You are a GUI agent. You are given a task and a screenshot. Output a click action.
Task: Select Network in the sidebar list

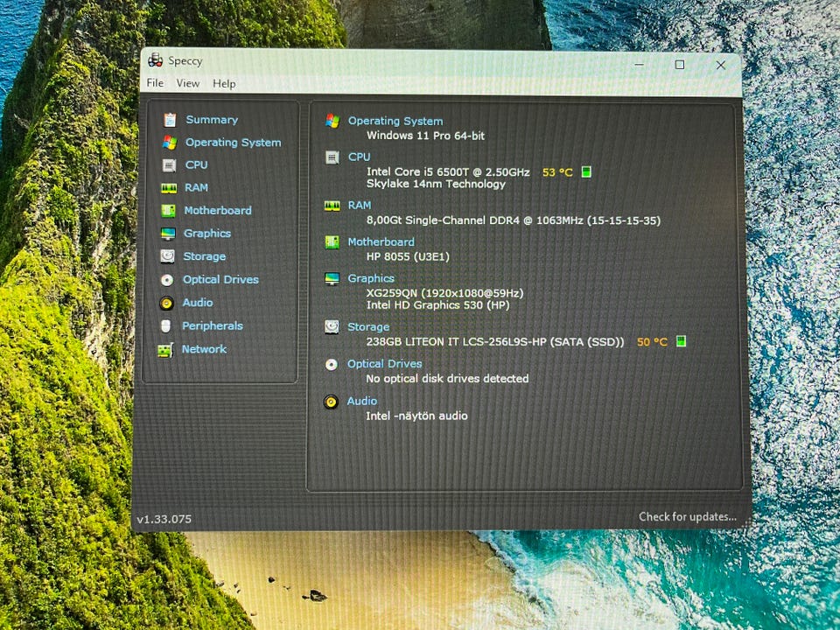pos(204,349)
